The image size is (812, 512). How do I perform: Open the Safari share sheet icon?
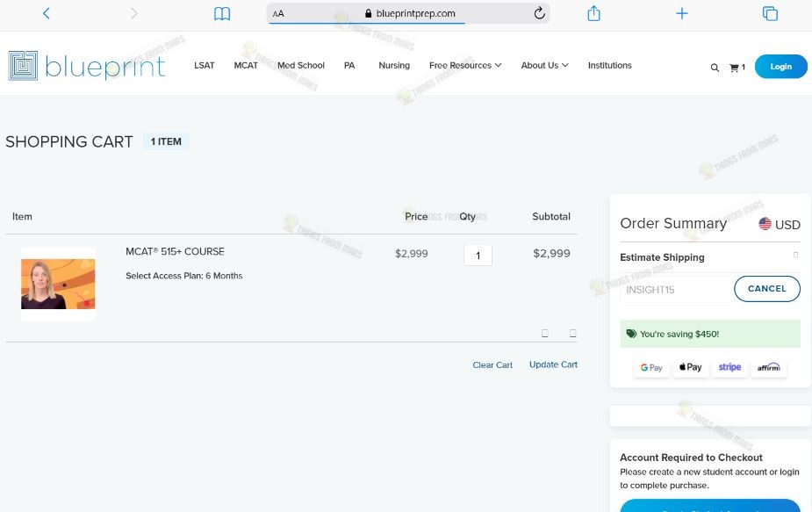coord(594,13)
